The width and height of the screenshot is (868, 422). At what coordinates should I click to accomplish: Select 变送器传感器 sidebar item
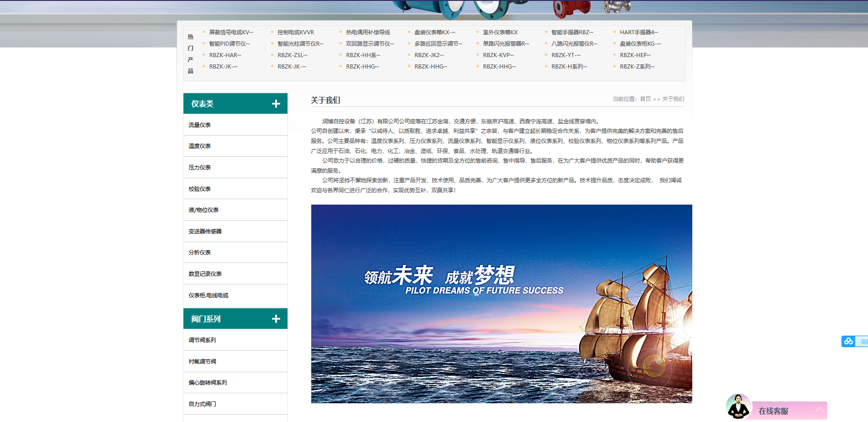pos(205,232)
